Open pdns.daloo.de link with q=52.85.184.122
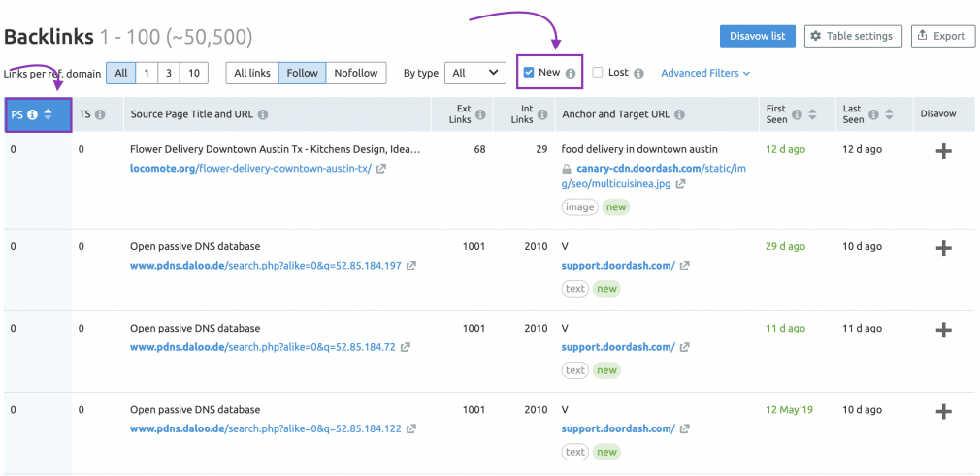The image size is (980, 476). coord(266,429)
